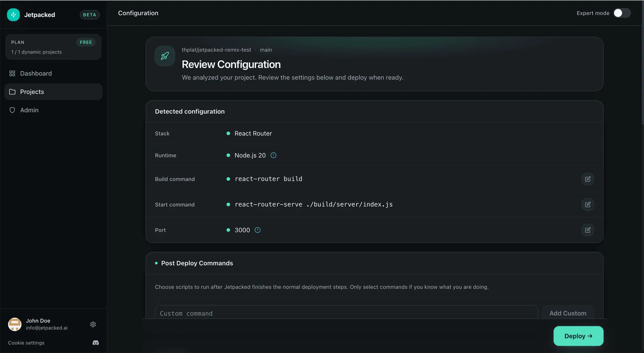Show info icon next to Node.js 20
The width and height of the screenshot is (644, 353).
point(274,155)
